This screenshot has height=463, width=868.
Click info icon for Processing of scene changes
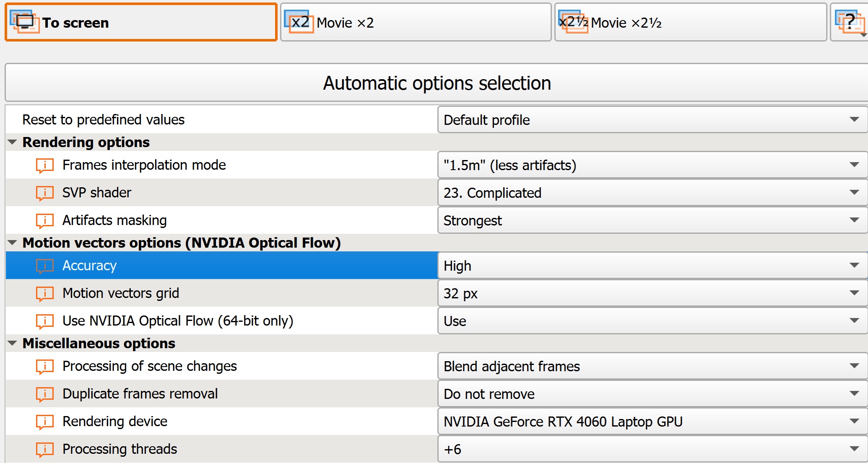[x=44, y=366]
